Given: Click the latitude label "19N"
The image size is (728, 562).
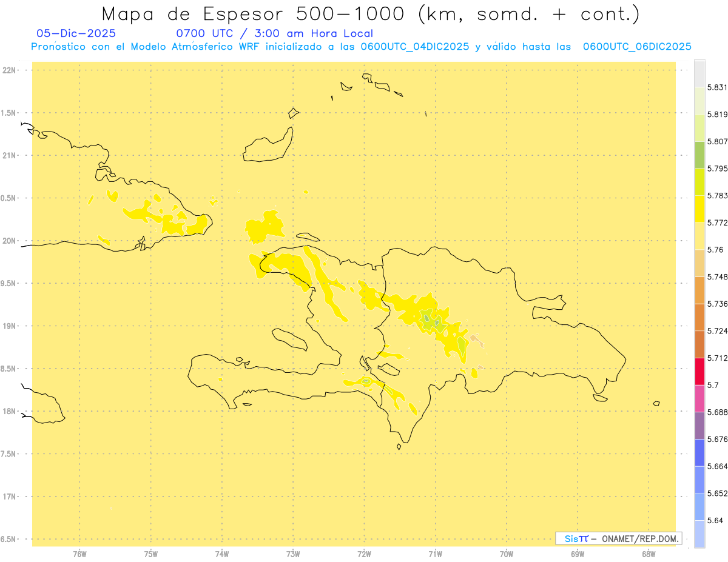Looking at the screenshot, I should coord(8,326).
